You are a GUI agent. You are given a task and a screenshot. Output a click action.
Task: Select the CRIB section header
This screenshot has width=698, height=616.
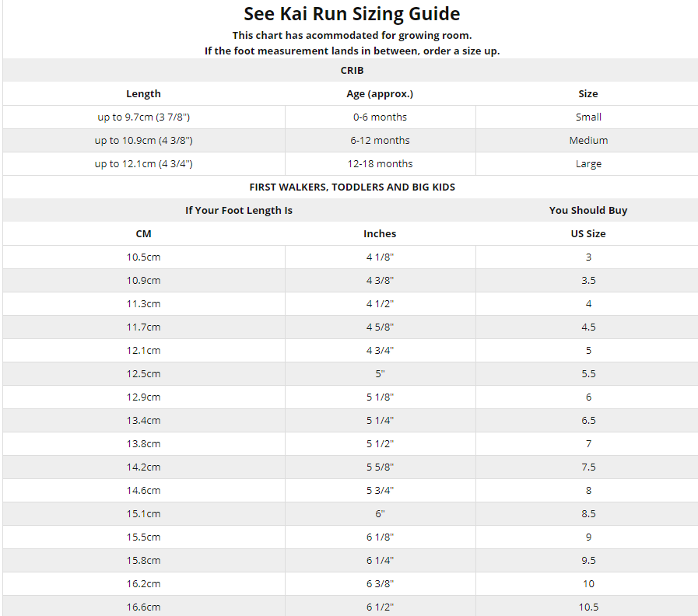[352, 70]
